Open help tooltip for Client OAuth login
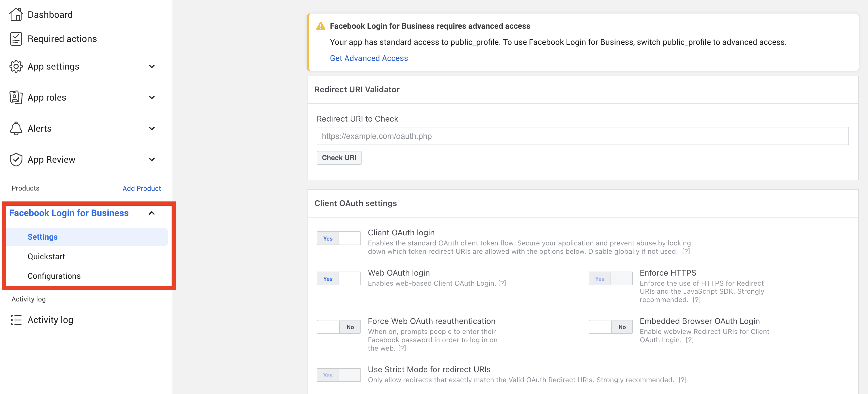The height and width of the screenshot is (394, 868). [x=686, y=251]
